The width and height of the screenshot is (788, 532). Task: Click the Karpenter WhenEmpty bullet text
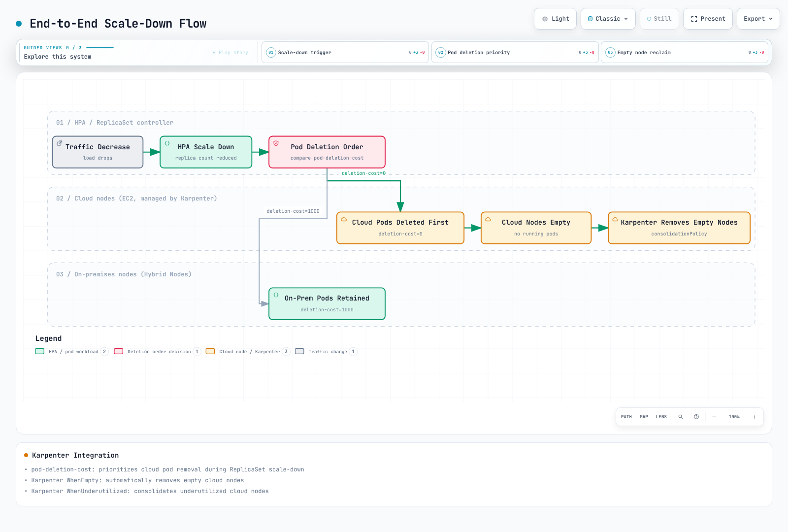(x=137, y=480)
